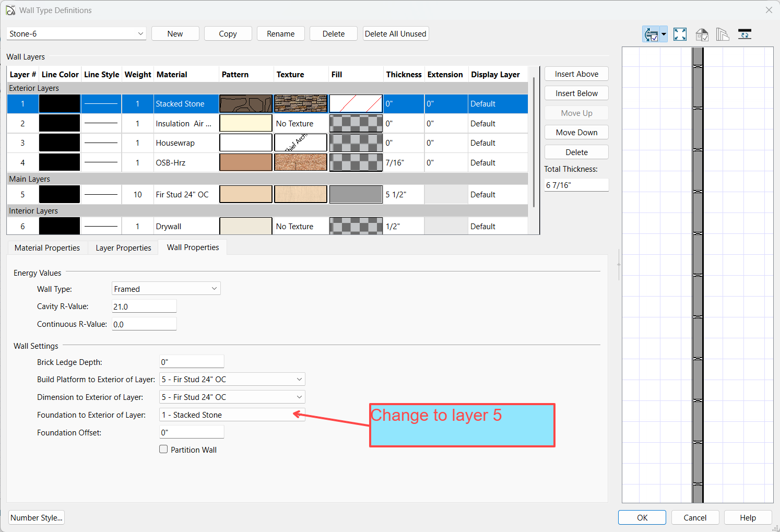The height and width of the screenshot is (532, 780).
Task: Open the Layer Properties tab
Action: click(123, 248)
